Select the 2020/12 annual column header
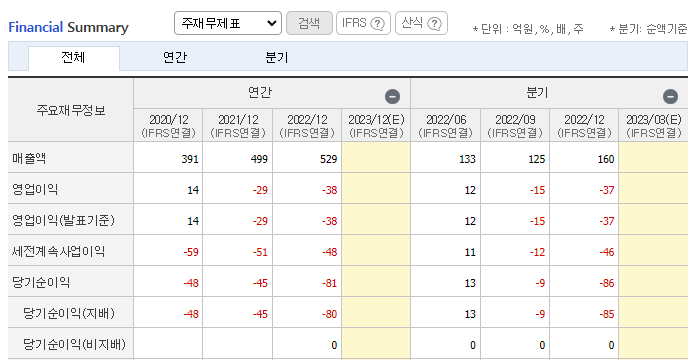The height and width of the screenshot is (360, 695). coord(168,125)
